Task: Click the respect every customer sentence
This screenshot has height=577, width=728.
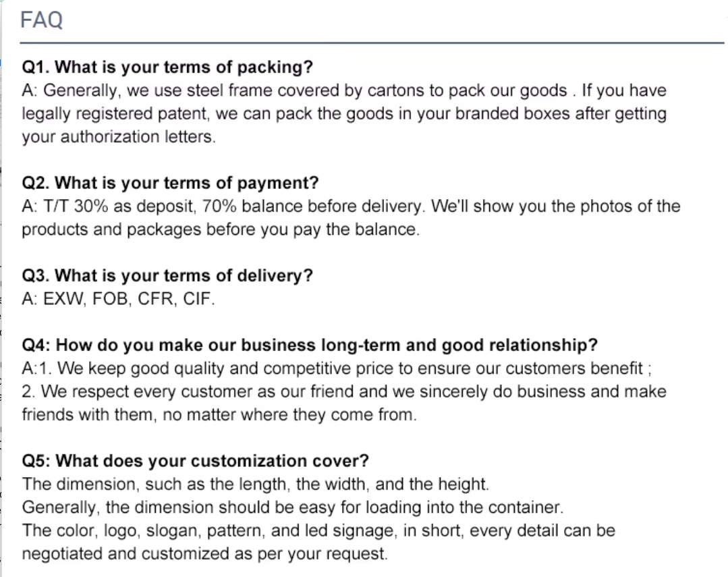Action: tap(344, 391)
